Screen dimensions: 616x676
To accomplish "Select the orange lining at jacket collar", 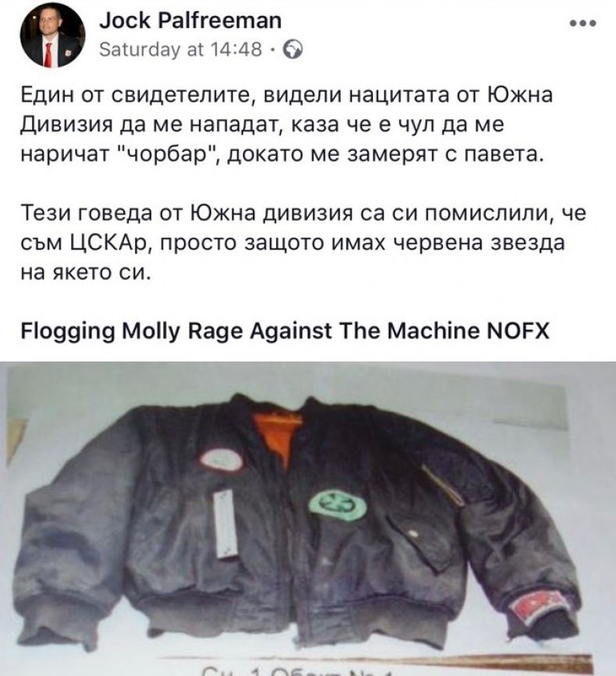I will (278, 437).
